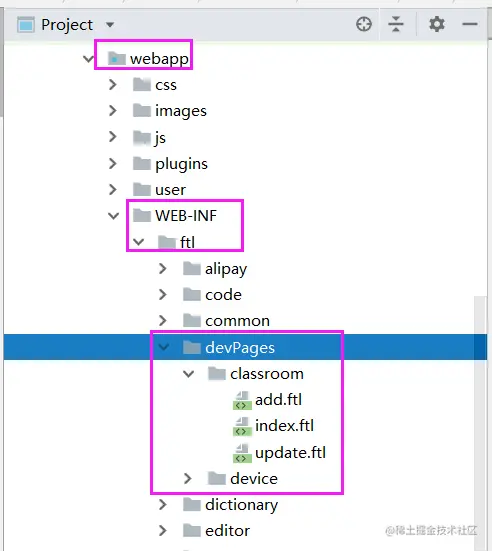Select the devPages folder icon
This screenshot has width=492, height=551.
tap(192, 347)
